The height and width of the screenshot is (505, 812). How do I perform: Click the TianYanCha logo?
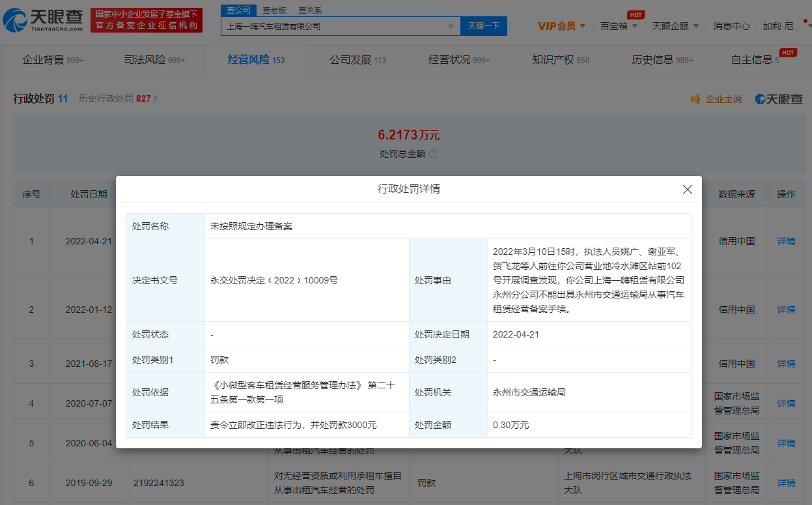tap(43, 21)
